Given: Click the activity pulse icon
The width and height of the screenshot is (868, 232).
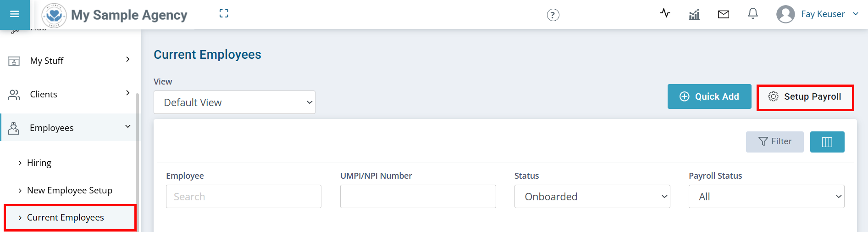Looking at the screenshot, I should [665, 13].
